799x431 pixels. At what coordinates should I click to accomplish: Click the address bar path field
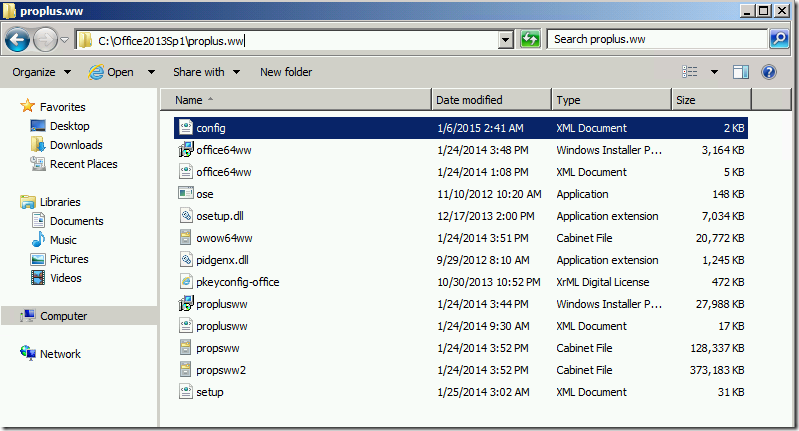[287, 40]
